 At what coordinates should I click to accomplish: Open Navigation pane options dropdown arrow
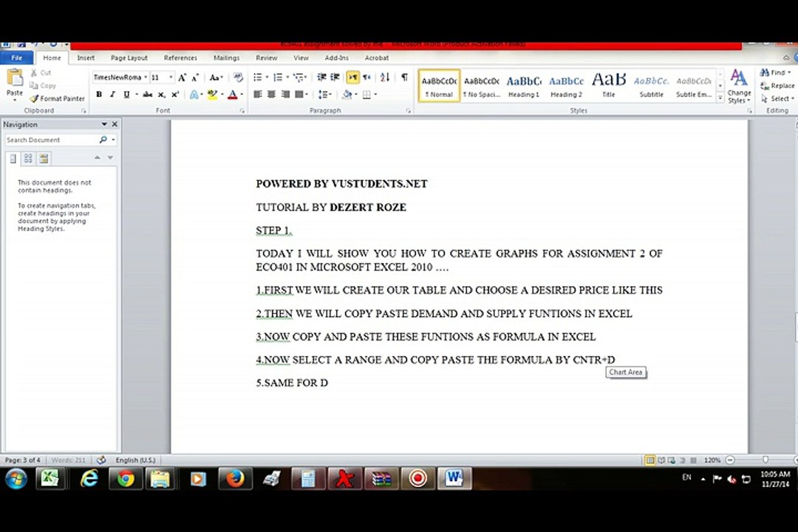pyautogui.click(x=104, y=124)
